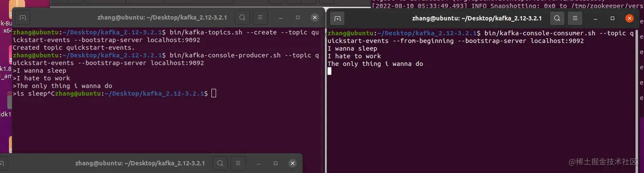Open search in the producer terminal window

242,18
